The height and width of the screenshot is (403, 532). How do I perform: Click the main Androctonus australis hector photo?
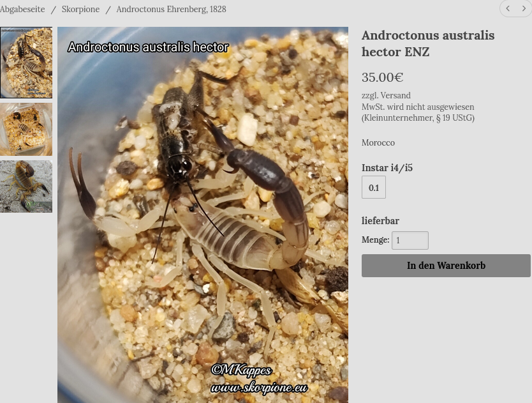(203, 215)
